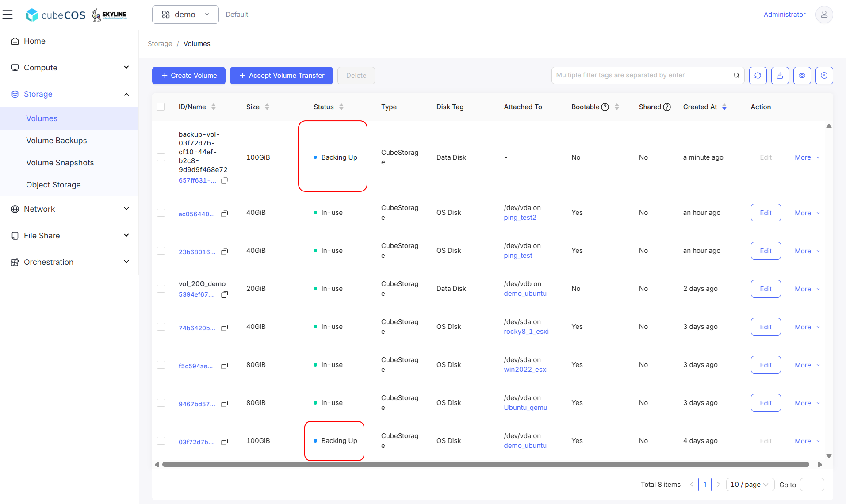The height and width of the screenshot is (504, 846).
Task: Toggle the select-all header checkbox
Action: tap(161, 107)
